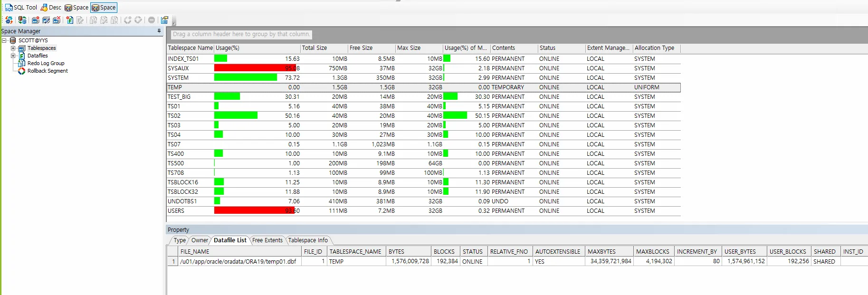
Task: Select Tablespaces in the Space Manager tree
Action: click(x=41, y=48)
